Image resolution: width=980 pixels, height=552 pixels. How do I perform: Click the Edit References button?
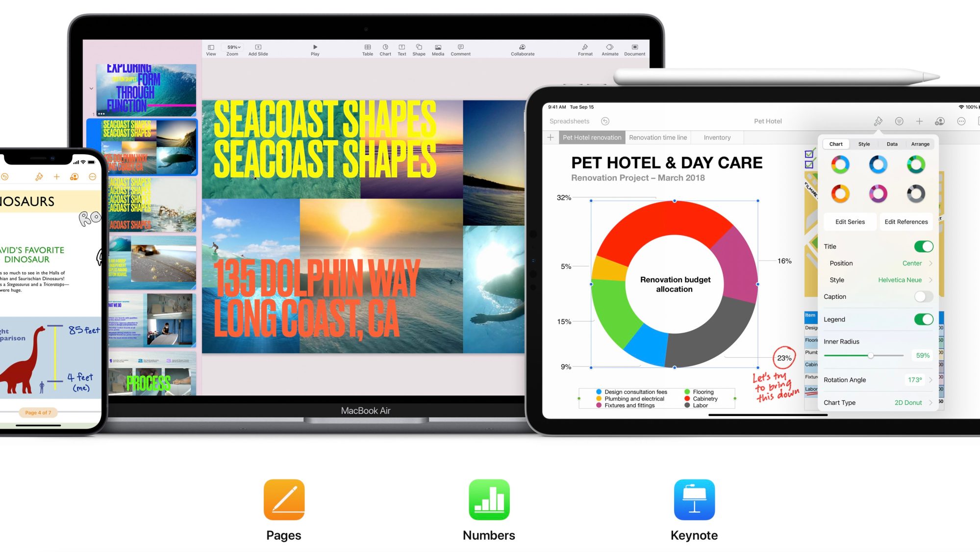[905, 221]
